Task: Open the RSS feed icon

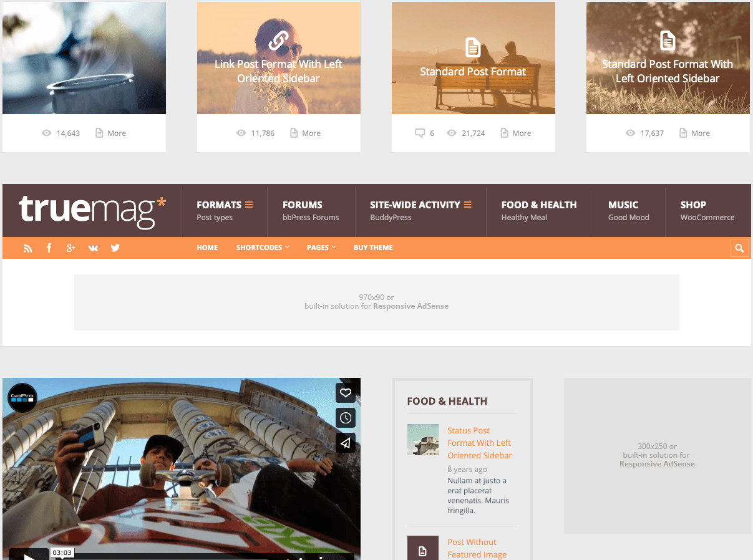Action: tap(27, 248)
